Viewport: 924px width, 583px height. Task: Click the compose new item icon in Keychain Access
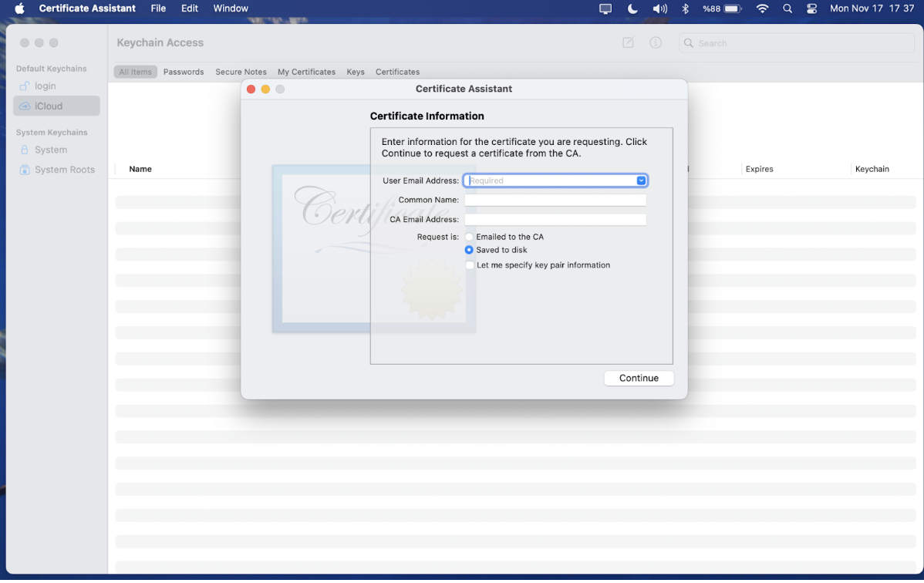pos(628,42)
